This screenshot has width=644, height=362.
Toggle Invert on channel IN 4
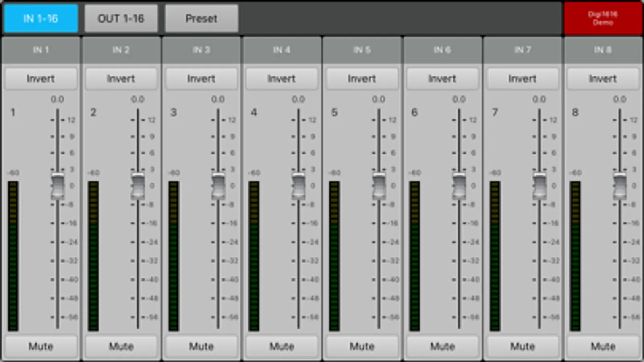pos(282,79)
